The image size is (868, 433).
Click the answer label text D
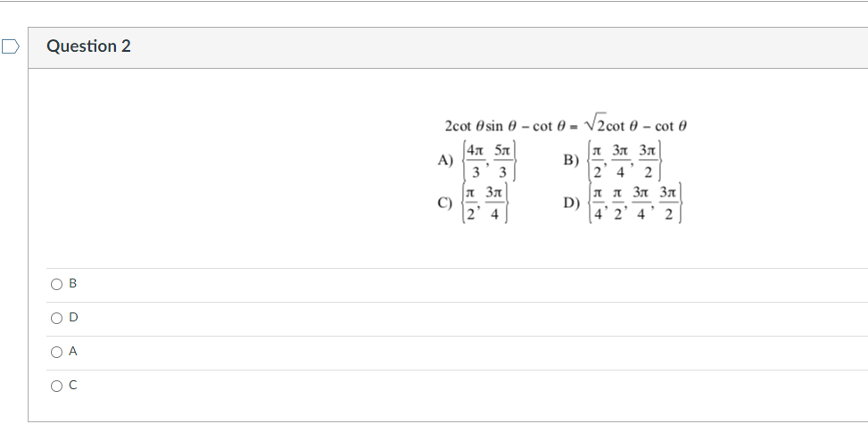[x=73, y=317]
